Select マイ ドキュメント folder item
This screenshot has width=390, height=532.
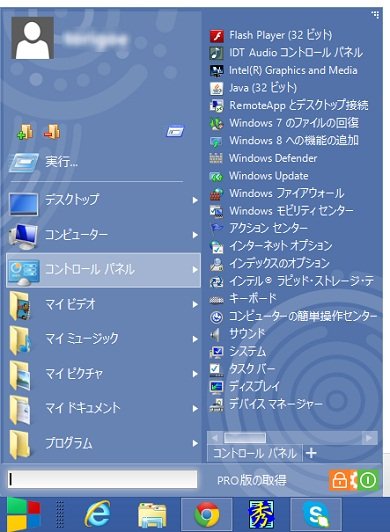coord(104,409)
